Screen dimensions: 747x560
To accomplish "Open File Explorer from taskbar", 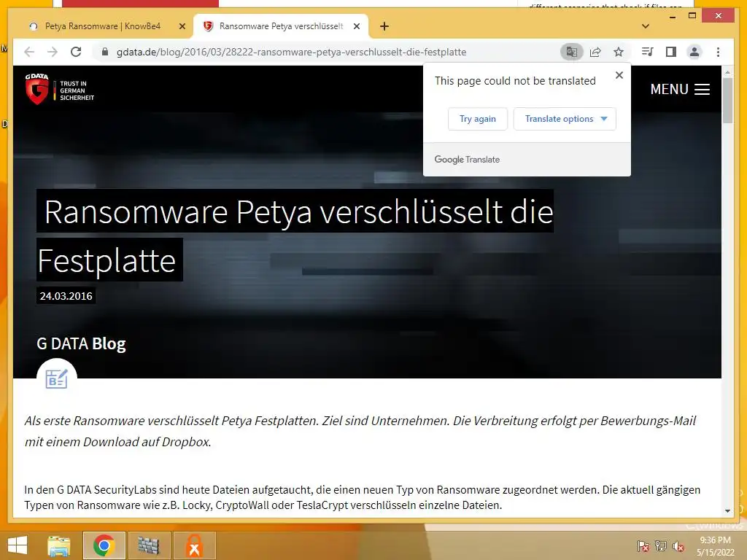I will [x=59, y=545].
